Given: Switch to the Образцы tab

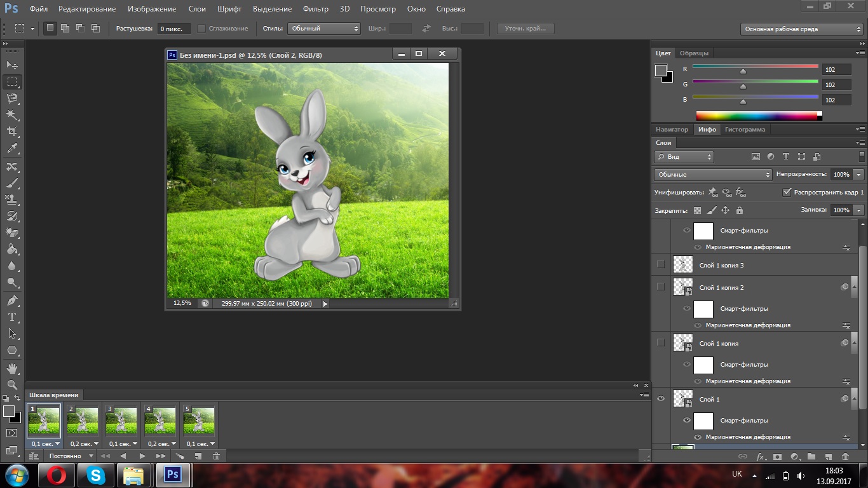Looking at the screenshot, I should pyautogui.click(x=694, y=53).
